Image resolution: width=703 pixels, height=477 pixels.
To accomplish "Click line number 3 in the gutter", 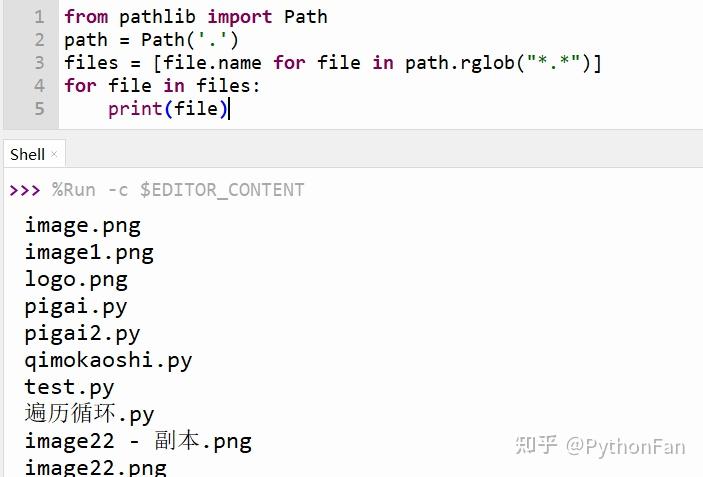I will click(x=39, y=63).
